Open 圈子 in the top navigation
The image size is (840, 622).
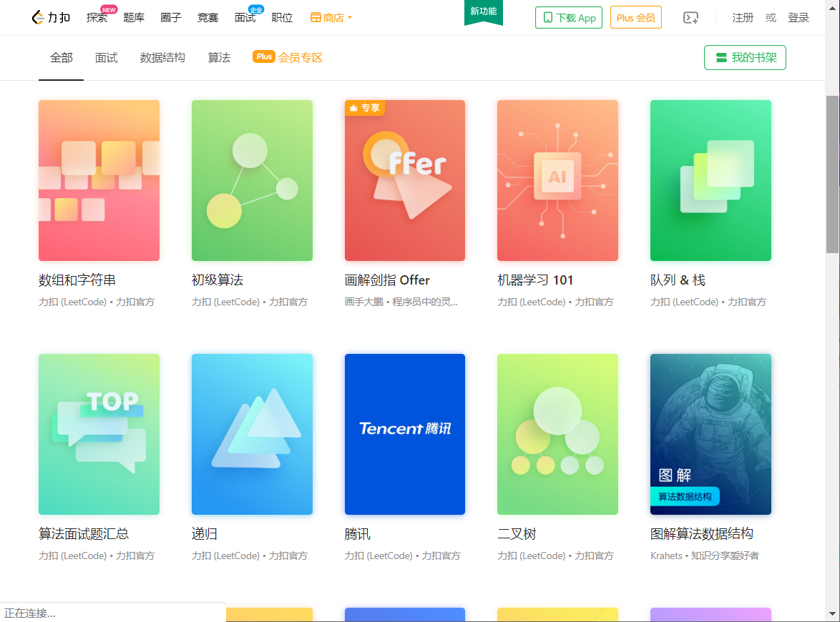coord(171,18)
